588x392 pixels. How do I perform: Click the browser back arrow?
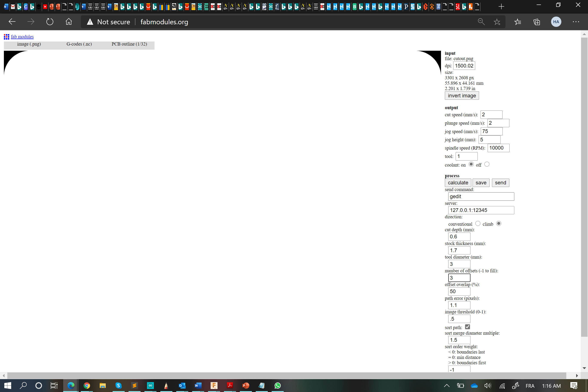pos(12,22)
